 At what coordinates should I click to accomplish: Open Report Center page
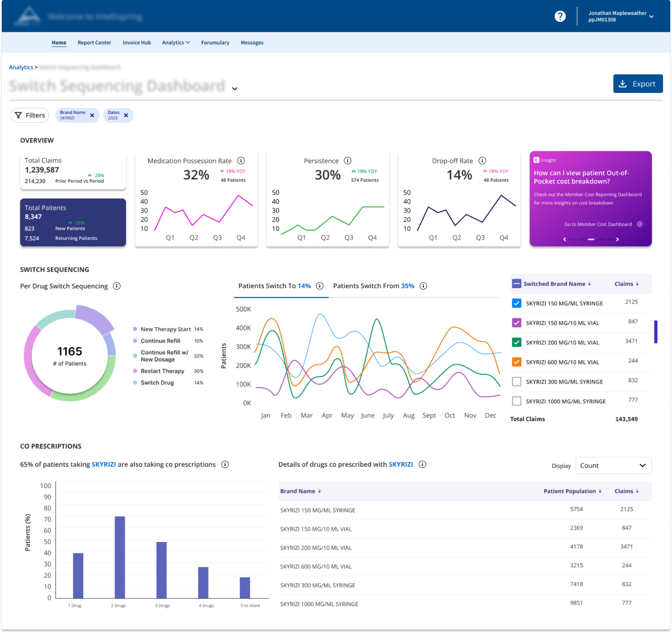(94, 43)
